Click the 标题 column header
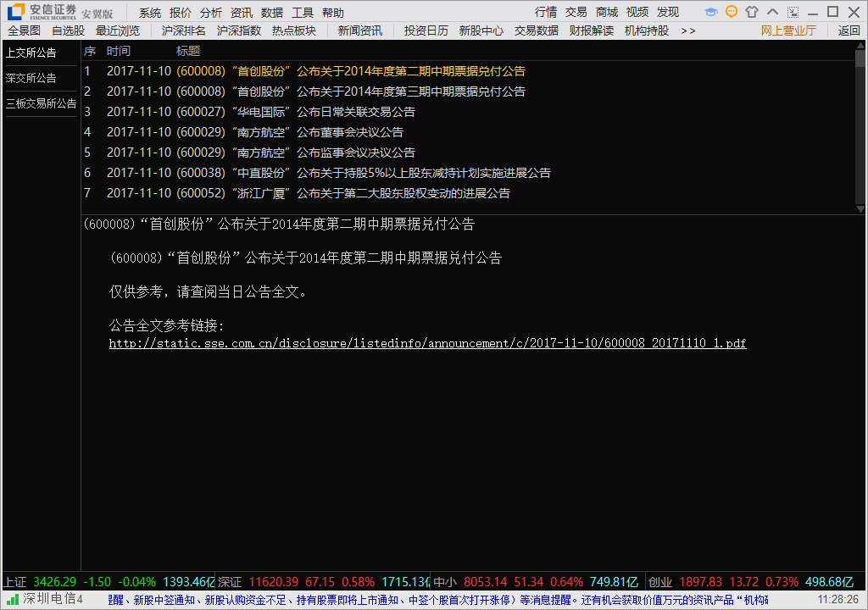 coord(188,51)
